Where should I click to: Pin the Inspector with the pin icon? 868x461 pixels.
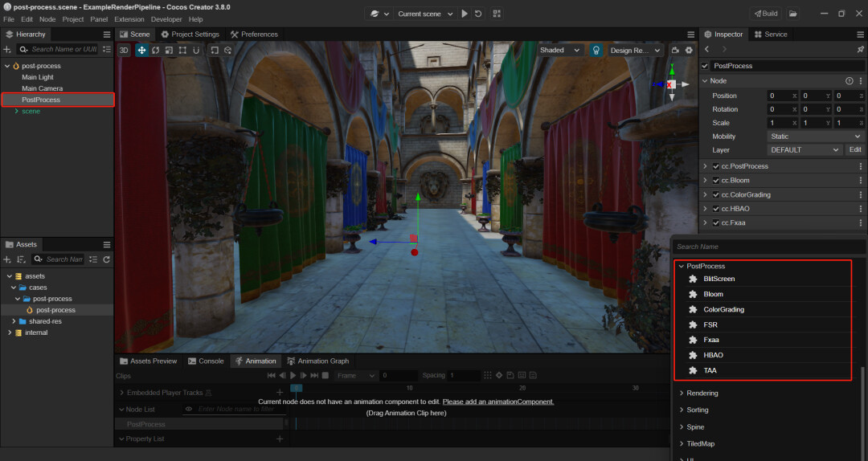[861, 50]
